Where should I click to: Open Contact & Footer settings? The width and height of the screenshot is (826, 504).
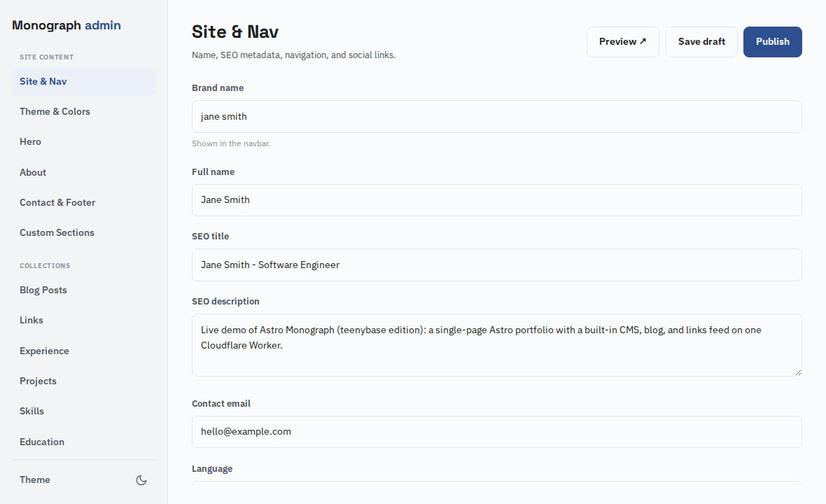click(83, 202)
